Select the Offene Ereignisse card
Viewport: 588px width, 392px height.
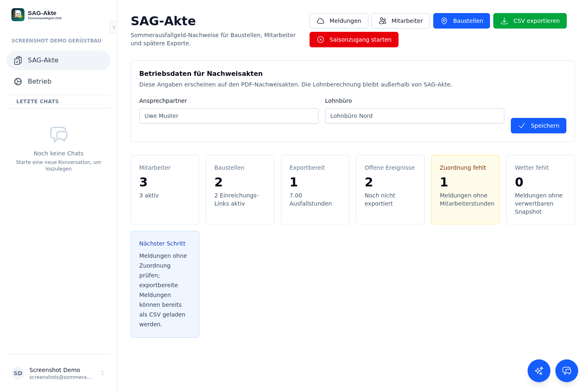point(390,190)
